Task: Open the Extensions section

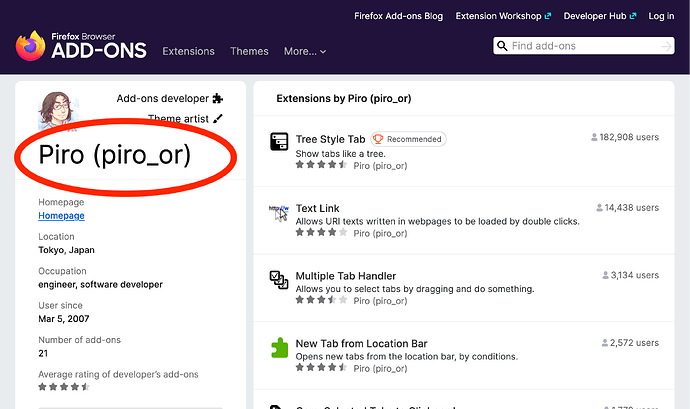Action: [x=188, y=52]
